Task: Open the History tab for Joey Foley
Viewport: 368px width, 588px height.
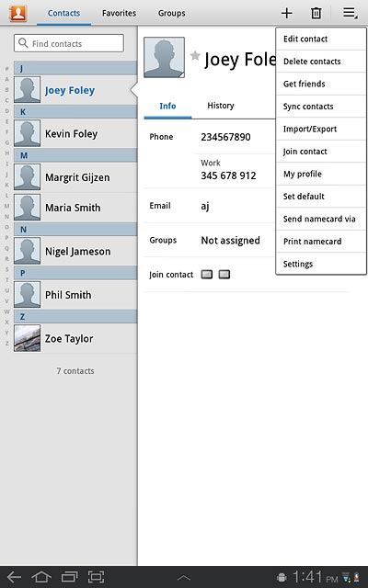Action: [221, 106]
